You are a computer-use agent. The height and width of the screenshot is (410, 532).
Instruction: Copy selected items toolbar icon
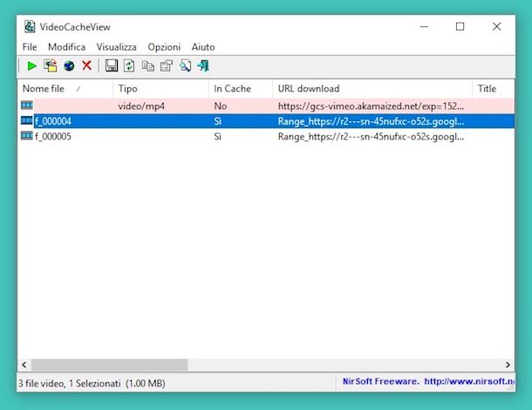tap(148, 65)
